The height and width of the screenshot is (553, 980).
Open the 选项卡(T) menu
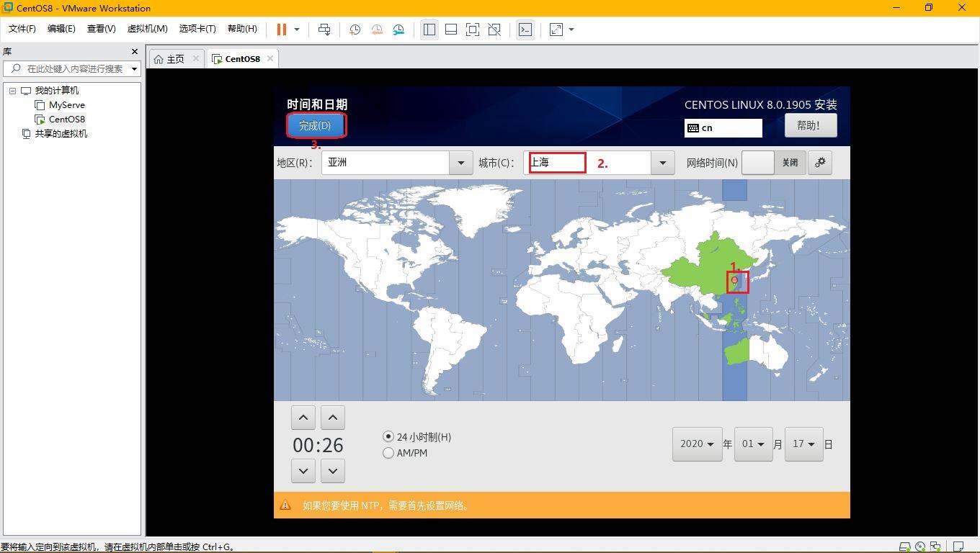tap(197, 29)
